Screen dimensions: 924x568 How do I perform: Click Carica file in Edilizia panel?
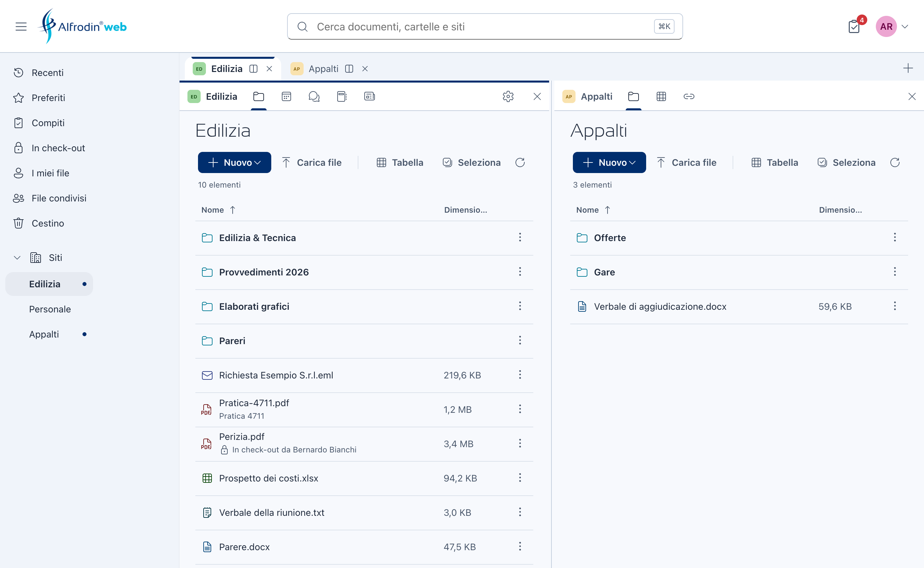[312, 163]
